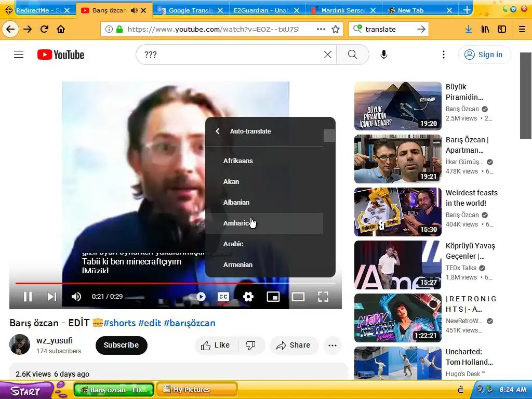The width and height of the screenshot is (532, 399).
Task: Open the player settings gear
Action: [x=248, y=297]
